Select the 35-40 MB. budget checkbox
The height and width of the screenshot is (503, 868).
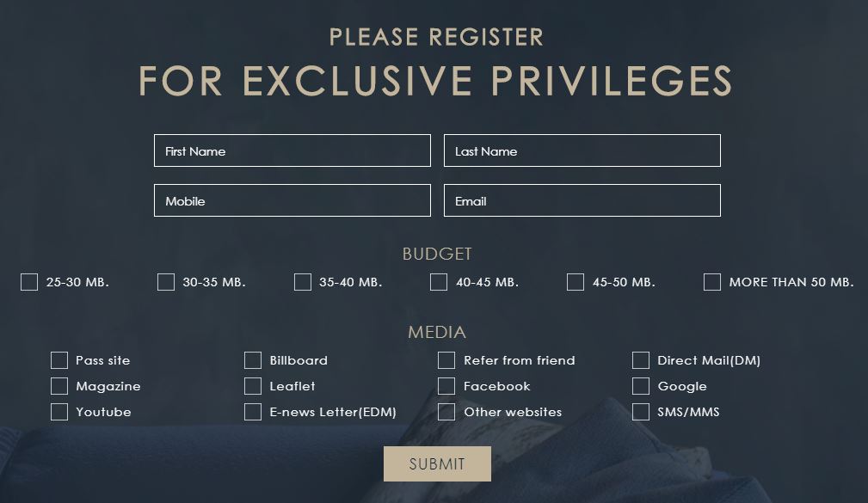pyautogui.click(x=303, y=282)
